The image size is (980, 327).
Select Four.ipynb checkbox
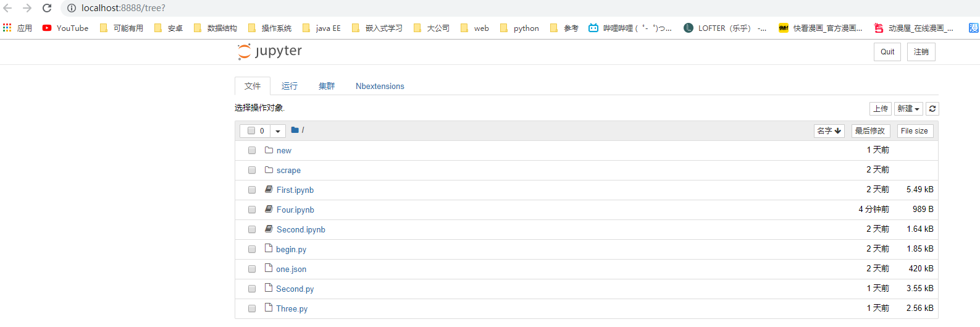coord(252,210)
